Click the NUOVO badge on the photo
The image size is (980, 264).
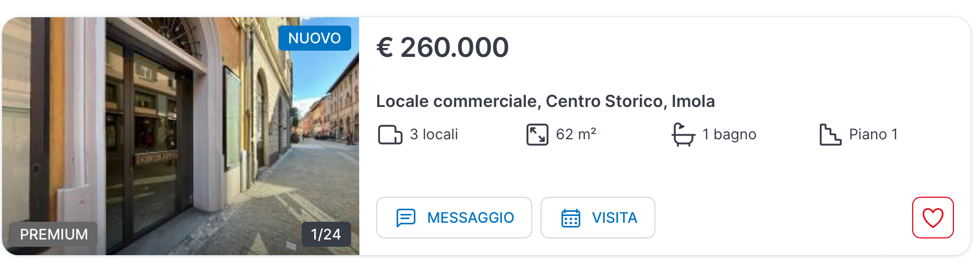pos(315,38)
